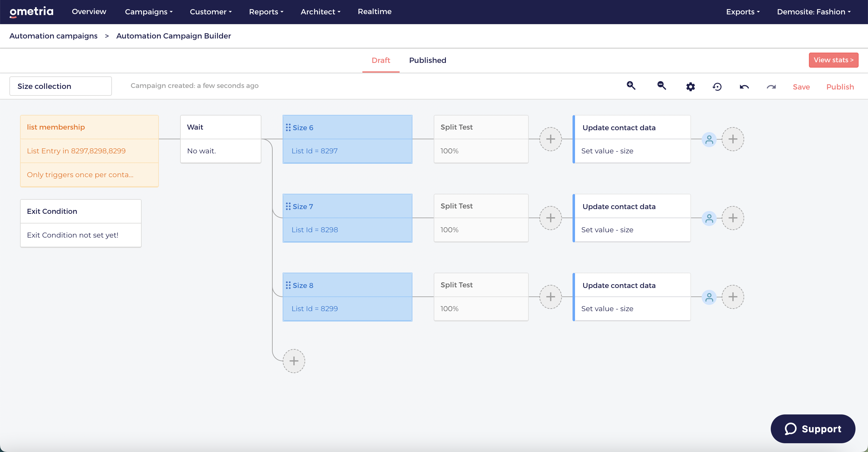868x452 pixels.
Task: Open Split Test node in Size 7 row
Action: [x=481, y=218]
